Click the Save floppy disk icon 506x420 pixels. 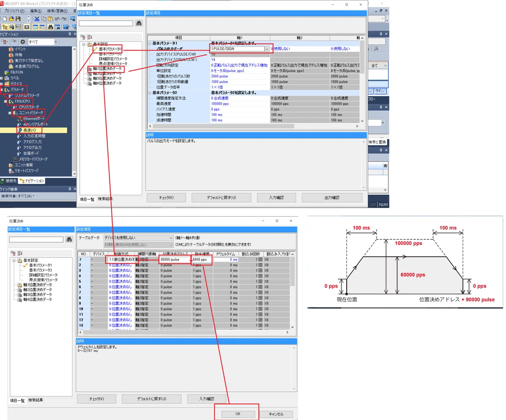(18, 19)
